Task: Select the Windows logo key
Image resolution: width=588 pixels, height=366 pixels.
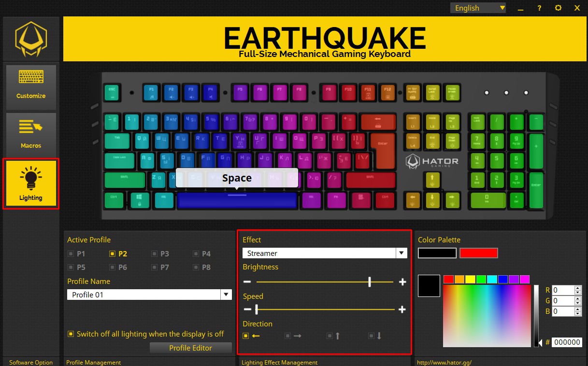Action: tap(140, 200)
